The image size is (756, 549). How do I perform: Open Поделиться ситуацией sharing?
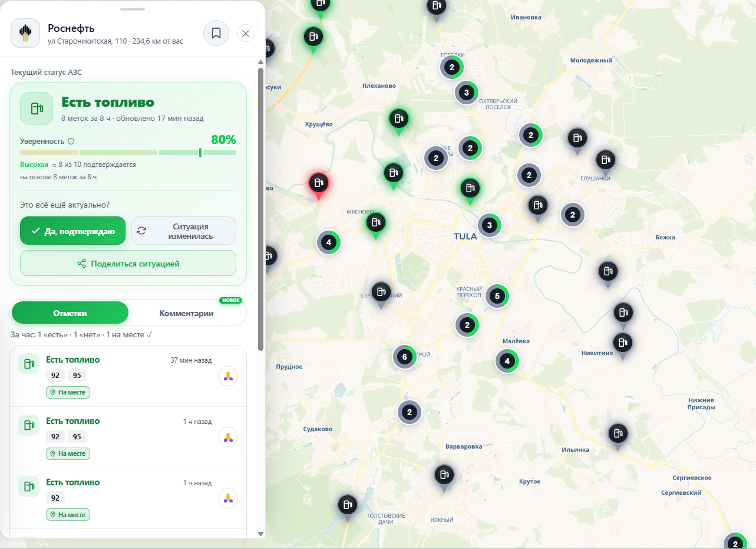pos(128,263)
